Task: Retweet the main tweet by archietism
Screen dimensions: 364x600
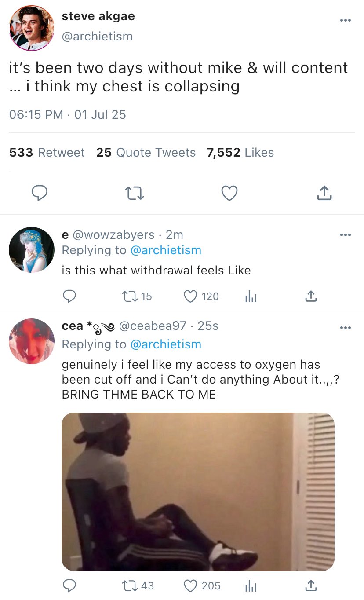Action: pyautogui.click(x=134, y=193)
